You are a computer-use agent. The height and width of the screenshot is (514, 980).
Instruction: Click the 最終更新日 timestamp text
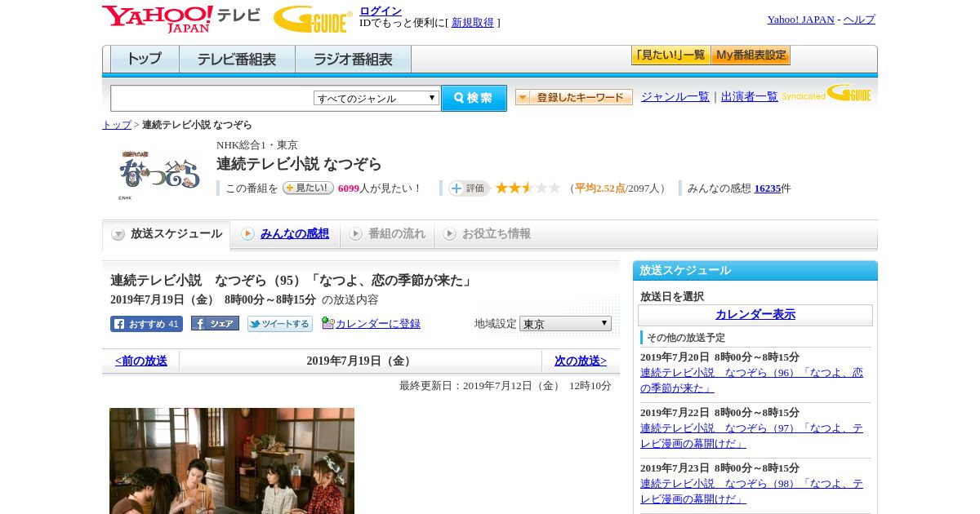506,386
